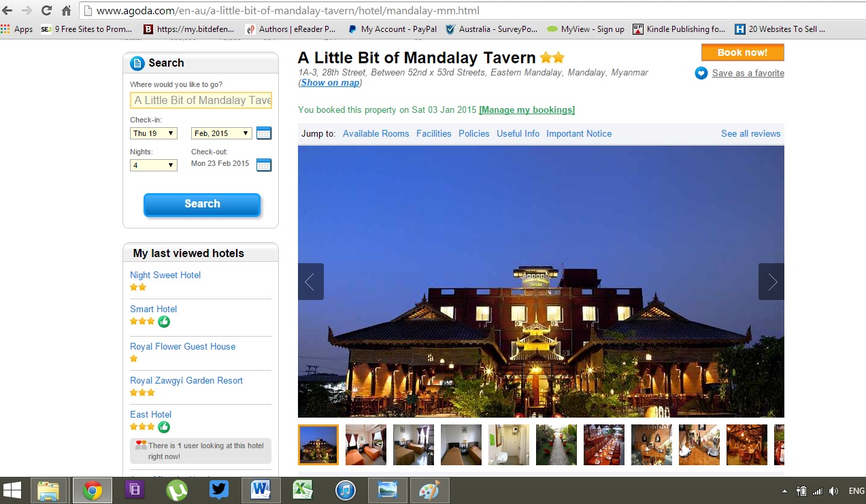Open the Paint palette taskbar icon
This screenshot has width=866, height=504.
[x=429, y=490]
